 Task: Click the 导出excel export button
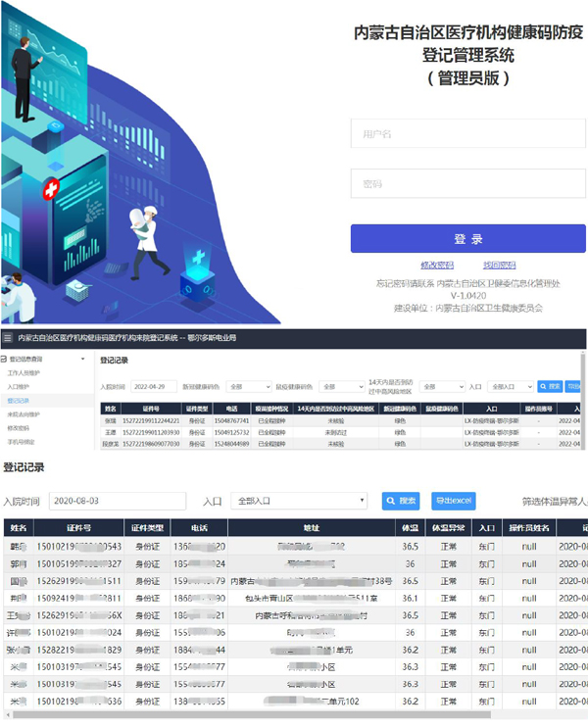455,501
